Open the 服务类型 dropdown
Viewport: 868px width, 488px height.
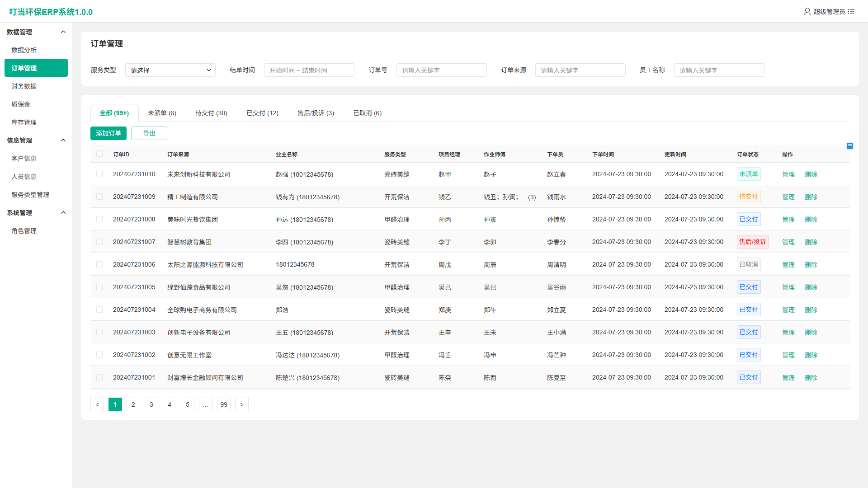[x=170, y=70]
